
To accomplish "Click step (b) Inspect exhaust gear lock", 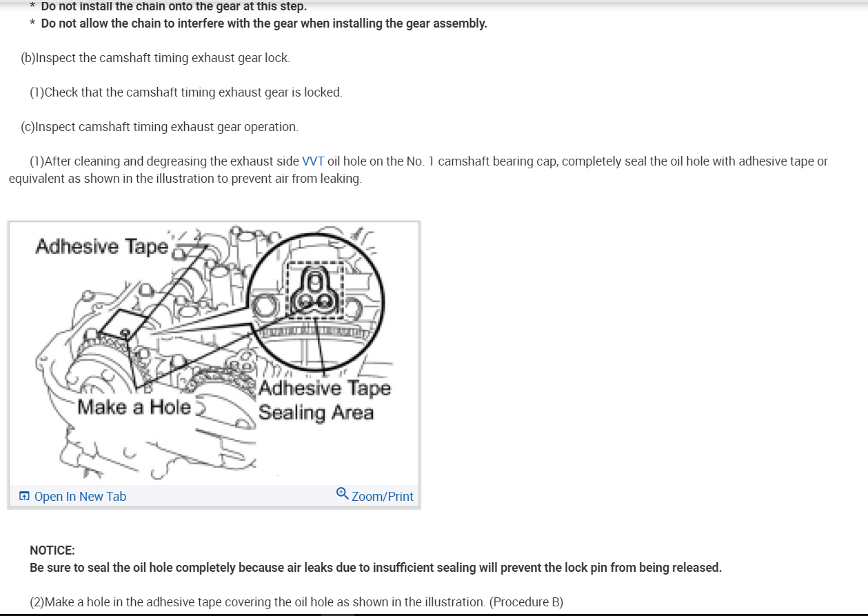I will click(x=155, y=58).
